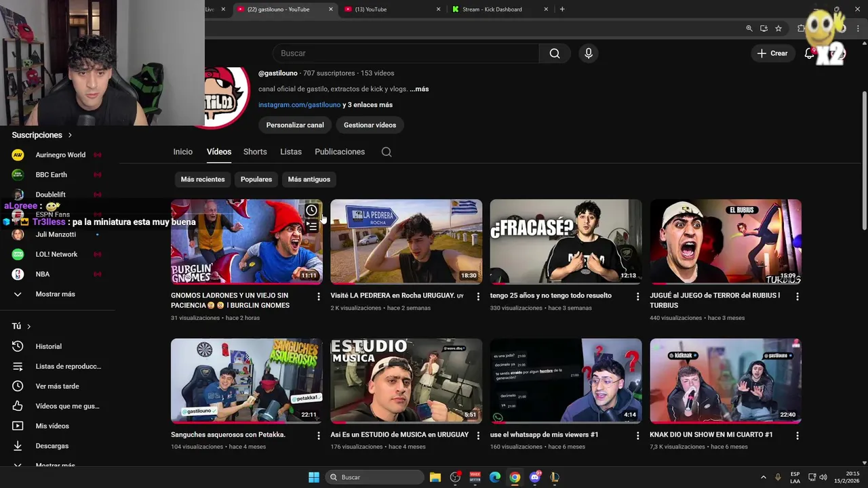Switch to gastilouno YouTube browser tab
The width and height of the screenshot is (868, 488).
(x=285, y=9)
